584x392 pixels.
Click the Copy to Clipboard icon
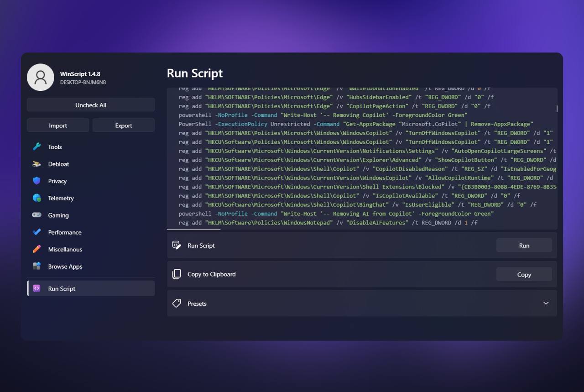coord(177,274)
